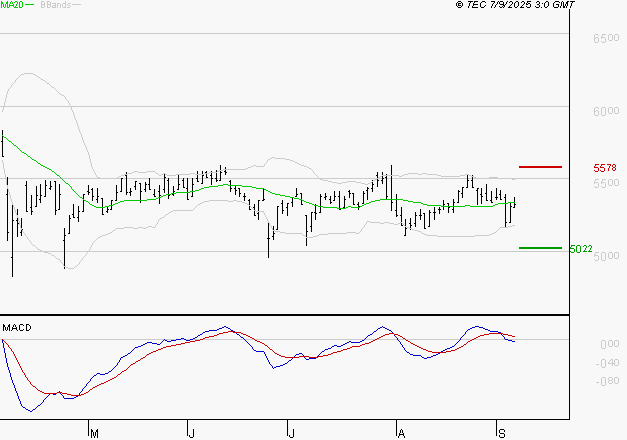This screenshot has width=627, height=440.
Task: Click the 6000 price axis label
Action: pos(606,111)
